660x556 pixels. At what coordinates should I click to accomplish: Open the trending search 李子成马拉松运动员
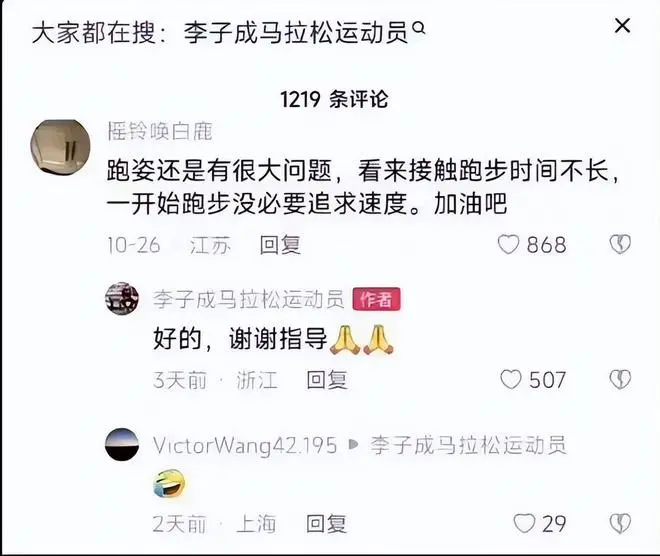click(296, 33)
